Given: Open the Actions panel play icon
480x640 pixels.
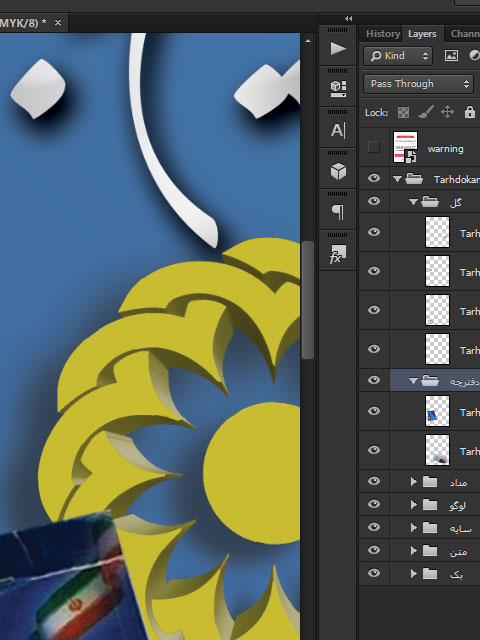Looking at the screenshot, I should 338,49.
